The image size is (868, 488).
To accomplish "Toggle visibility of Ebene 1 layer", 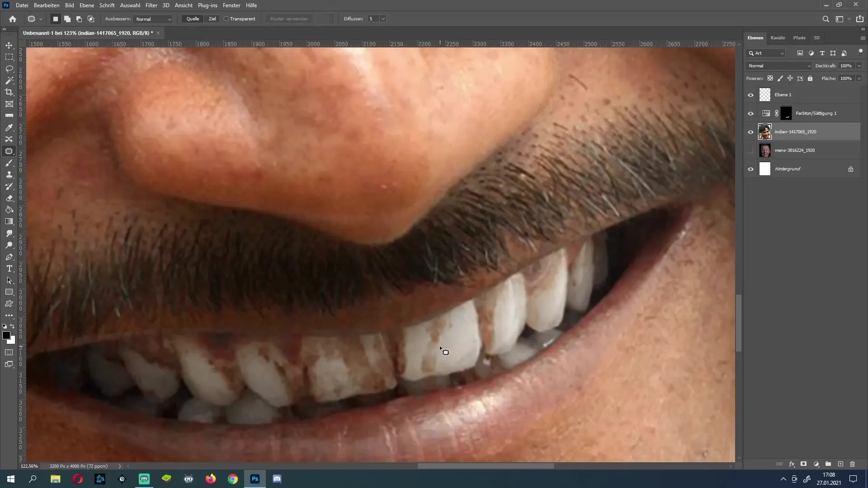I will (750, 95).
